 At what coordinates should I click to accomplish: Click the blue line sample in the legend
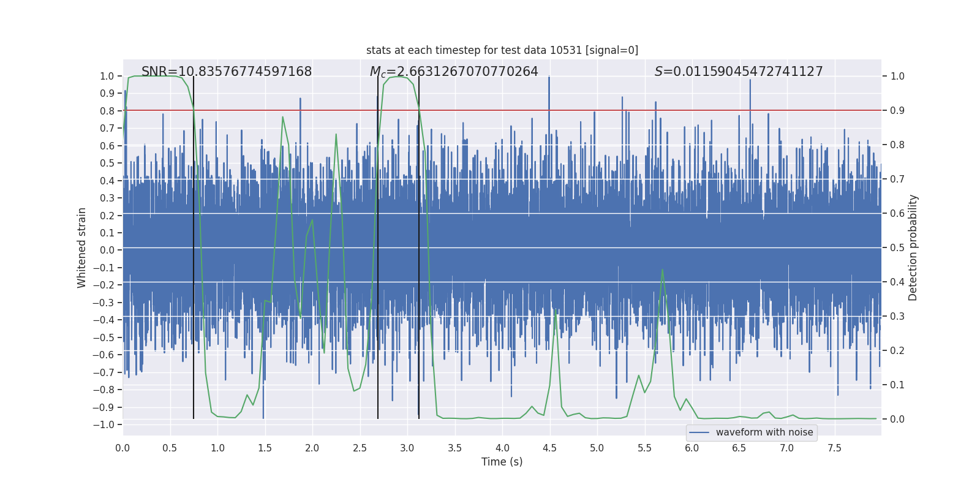[x=699, y=432]
